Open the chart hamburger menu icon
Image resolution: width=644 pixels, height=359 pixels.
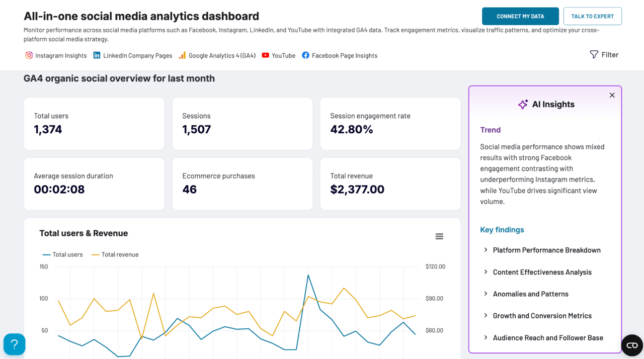pos(439,236)
